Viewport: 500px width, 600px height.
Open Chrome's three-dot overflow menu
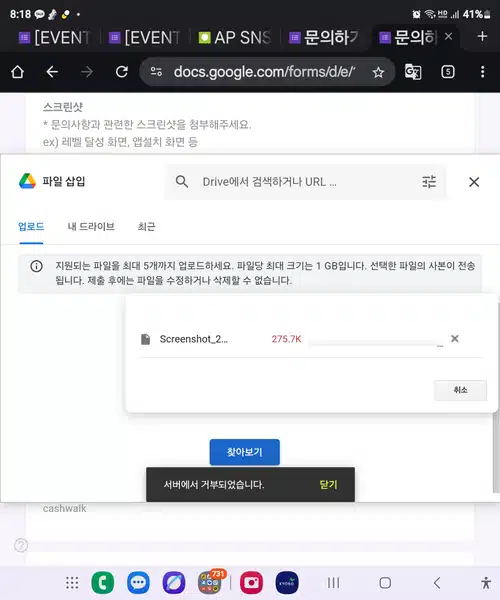click(482, 72)
